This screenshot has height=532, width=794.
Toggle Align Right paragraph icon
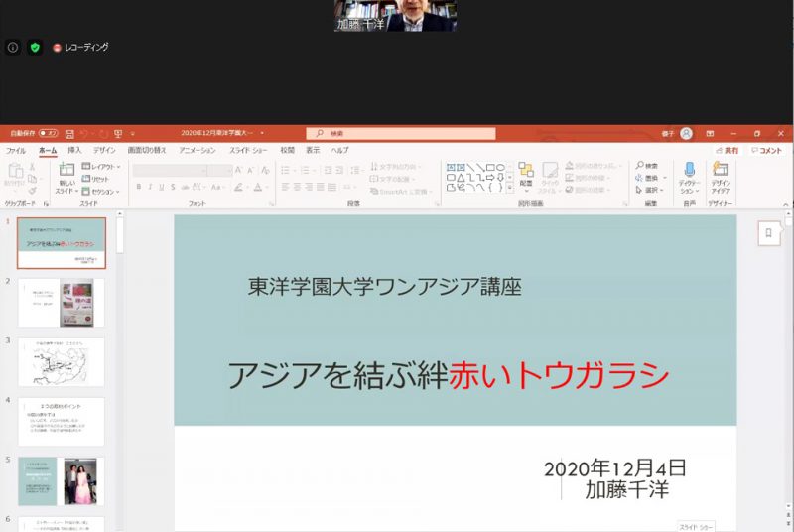click(x=309, y=187)
